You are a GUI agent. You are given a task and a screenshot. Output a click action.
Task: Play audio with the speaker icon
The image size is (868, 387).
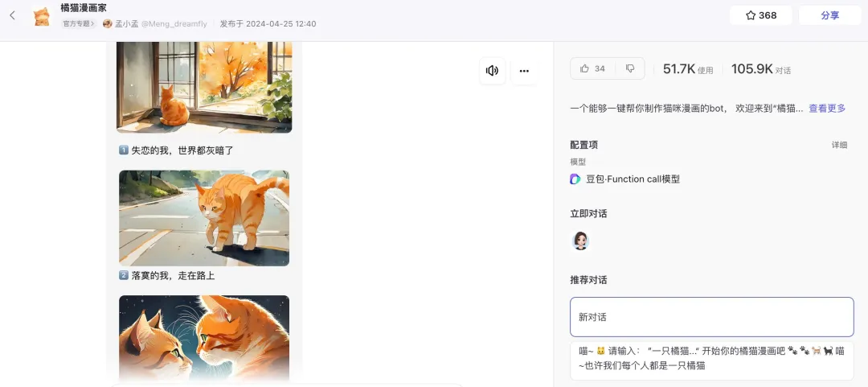492,71
